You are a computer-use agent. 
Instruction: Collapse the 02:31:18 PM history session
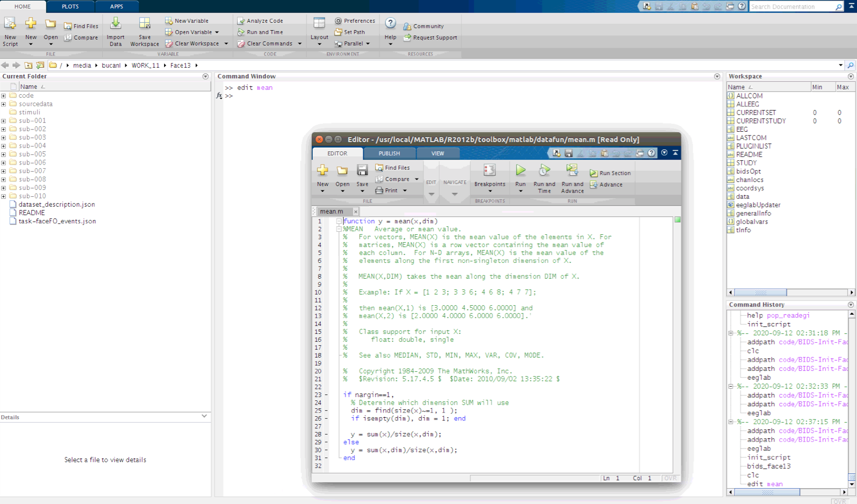click(x=731, y=333)
